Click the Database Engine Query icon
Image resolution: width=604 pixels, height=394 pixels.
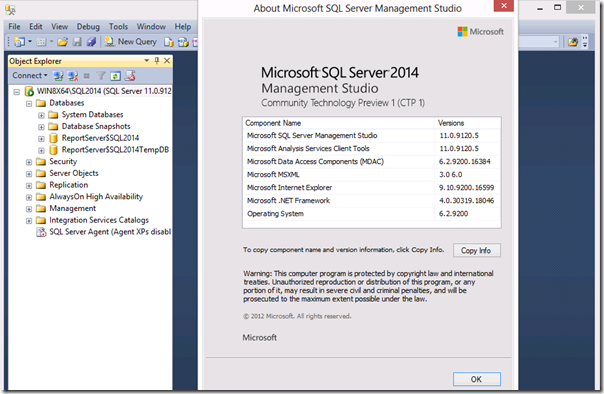[x=169, y=42]
